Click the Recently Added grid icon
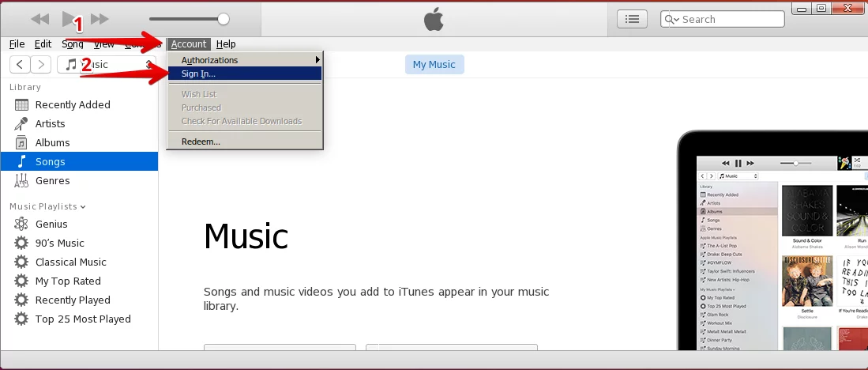868x370 pixels. point(21,104)
